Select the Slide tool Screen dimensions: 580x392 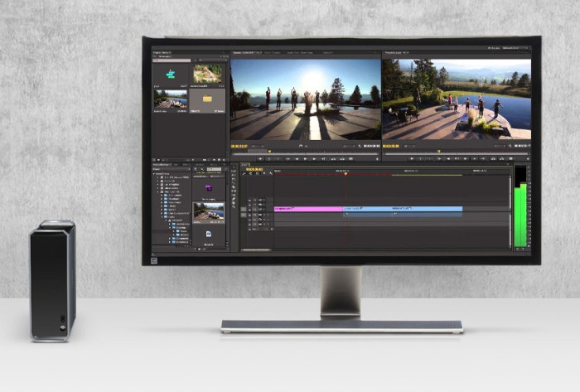click(x=234, y=195)
